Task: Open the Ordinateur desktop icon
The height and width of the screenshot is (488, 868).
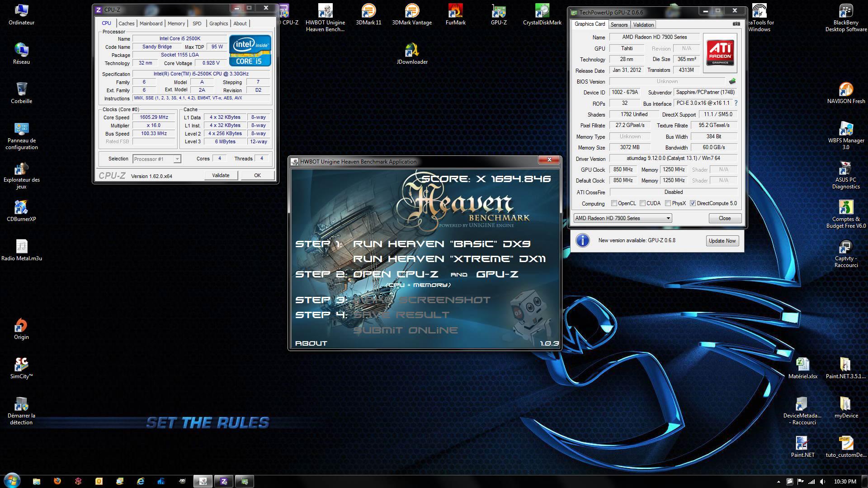Action: coord(21,14)
